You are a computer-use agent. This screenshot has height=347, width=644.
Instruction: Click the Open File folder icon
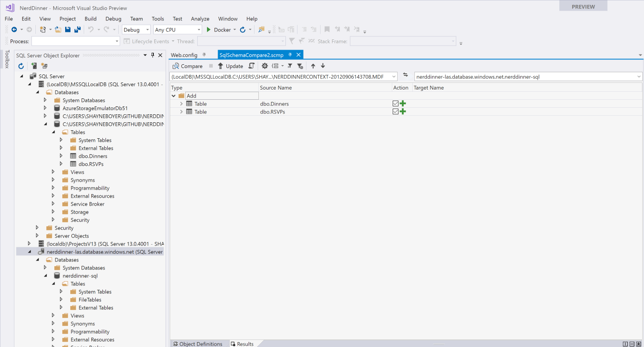[x=58, y=30]
